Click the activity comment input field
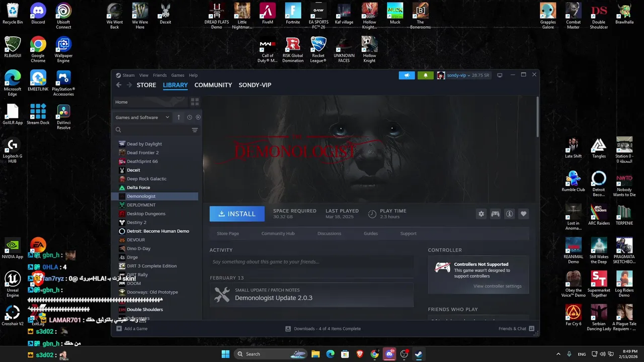644x362 pixels. click(311, 261)
